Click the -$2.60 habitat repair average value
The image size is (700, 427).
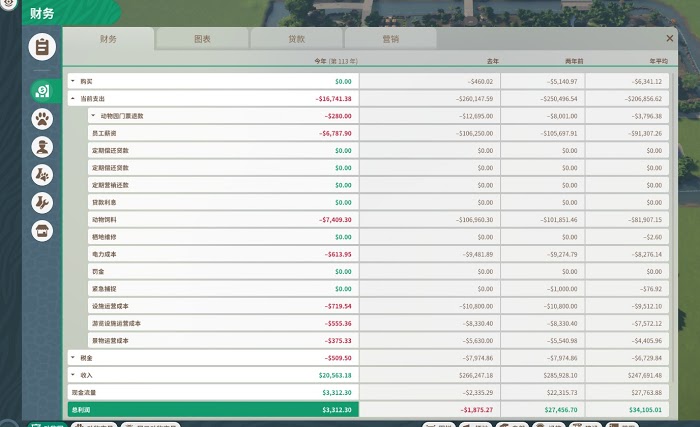(653, 237)
